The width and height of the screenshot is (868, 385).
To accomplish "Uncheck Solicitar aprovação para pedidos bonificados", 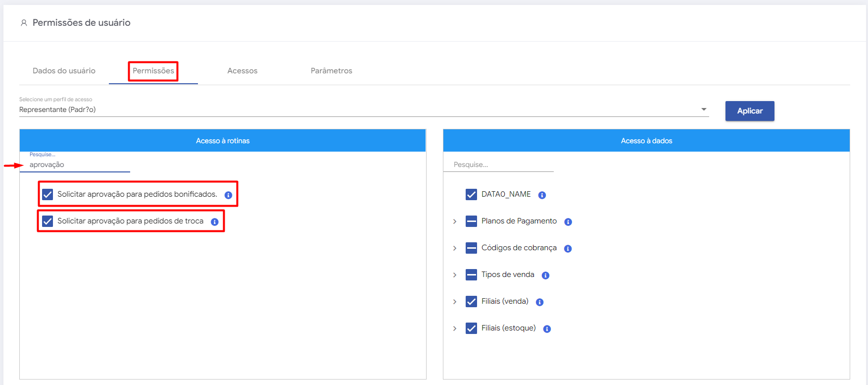I will click(x=48, y=194).
